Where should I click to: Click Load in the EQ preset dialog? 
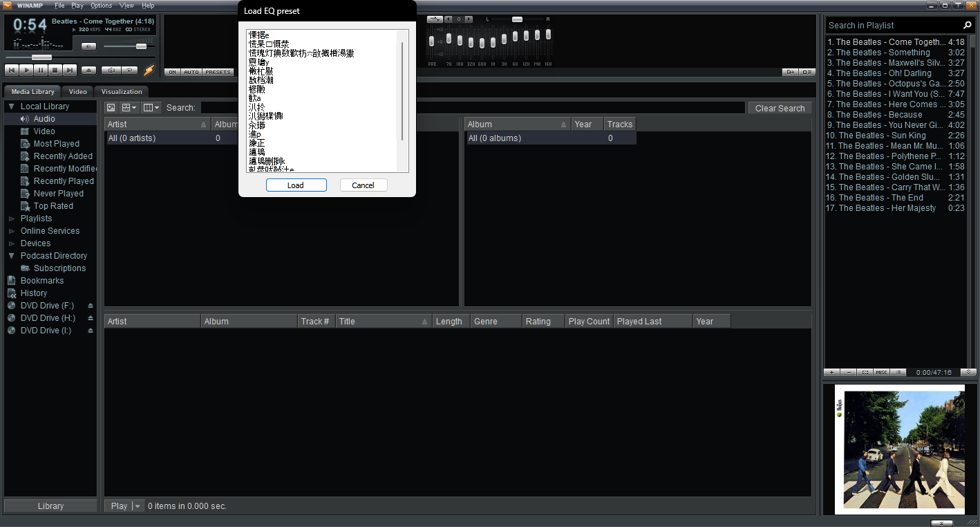coord(296,185)
